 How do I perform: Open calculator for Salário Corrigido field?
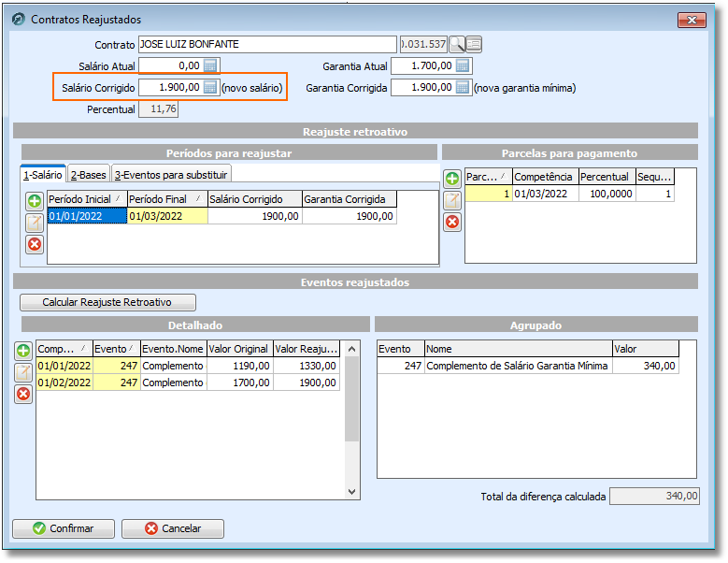point(210,87)
